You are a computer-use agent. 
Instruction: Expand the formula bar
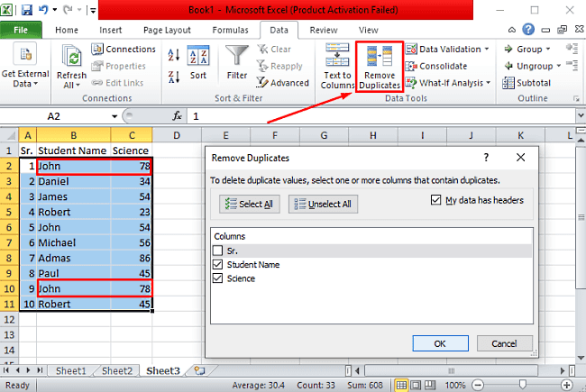[x=581, y=116]
